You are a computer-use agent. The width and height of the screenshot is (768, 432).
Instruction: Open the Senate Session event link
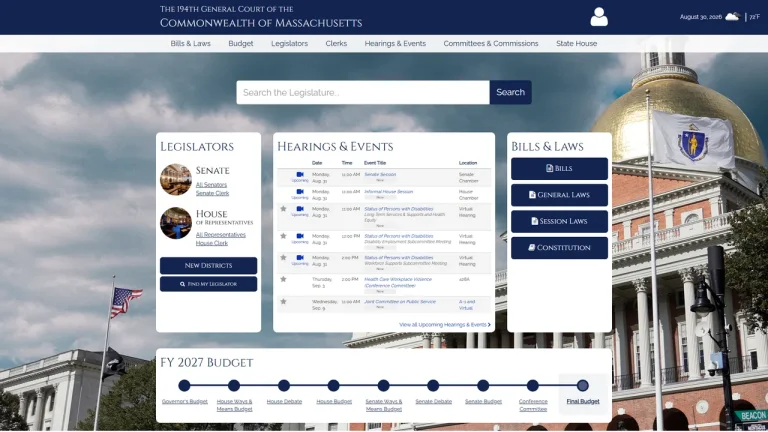(380, 174)
